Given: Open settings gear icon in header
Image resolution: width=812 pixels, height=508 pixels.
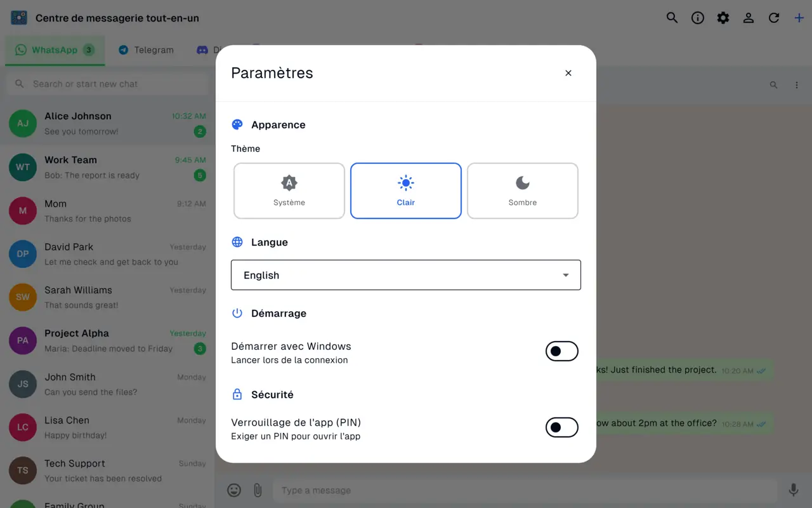Looking at the screenshot, I should [x=723, y=18].
